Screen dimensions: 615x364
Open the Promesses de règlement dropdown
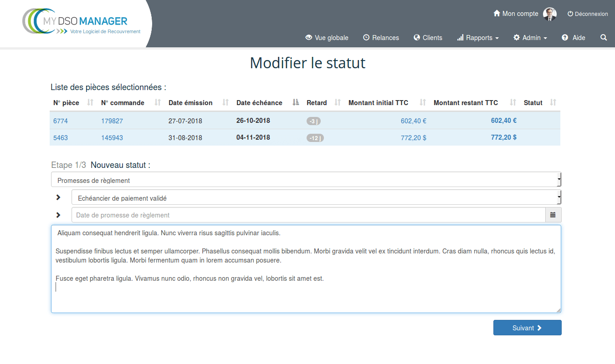click(x=306, y=180)
